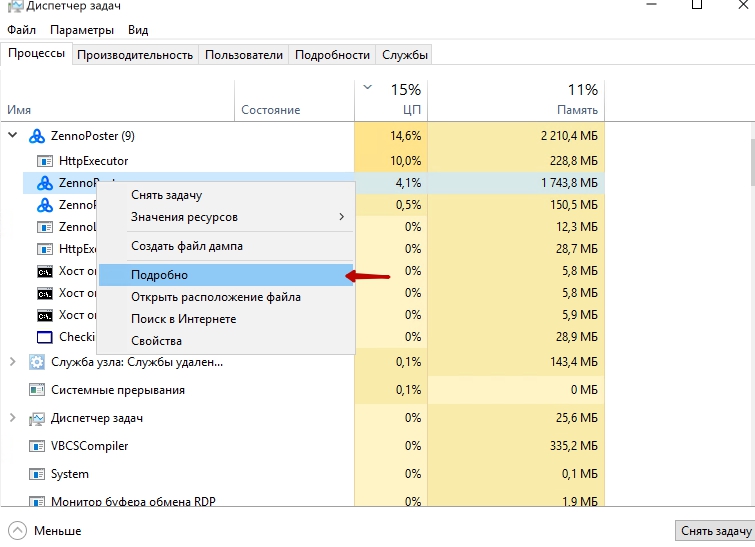755x547 pixels.
Task: Click the RDP clipboard monitor icon
Action: point(37,502)
